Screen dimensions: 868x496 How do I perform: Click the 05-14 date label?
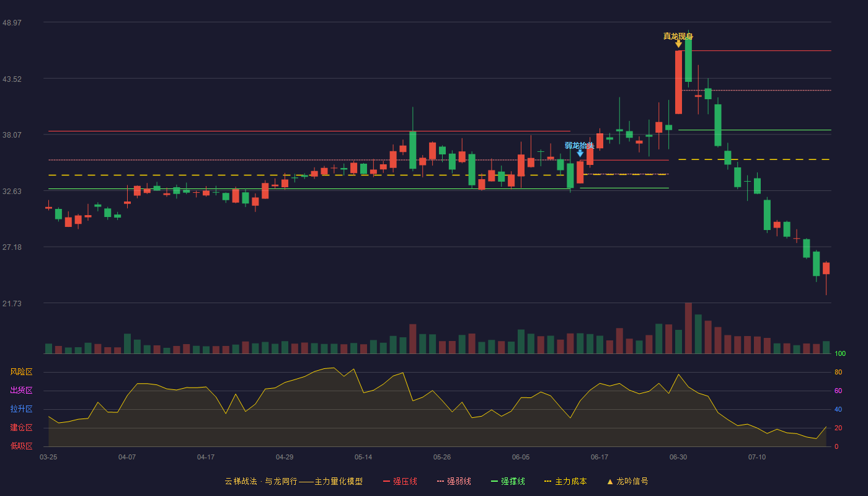click(363, 457)
